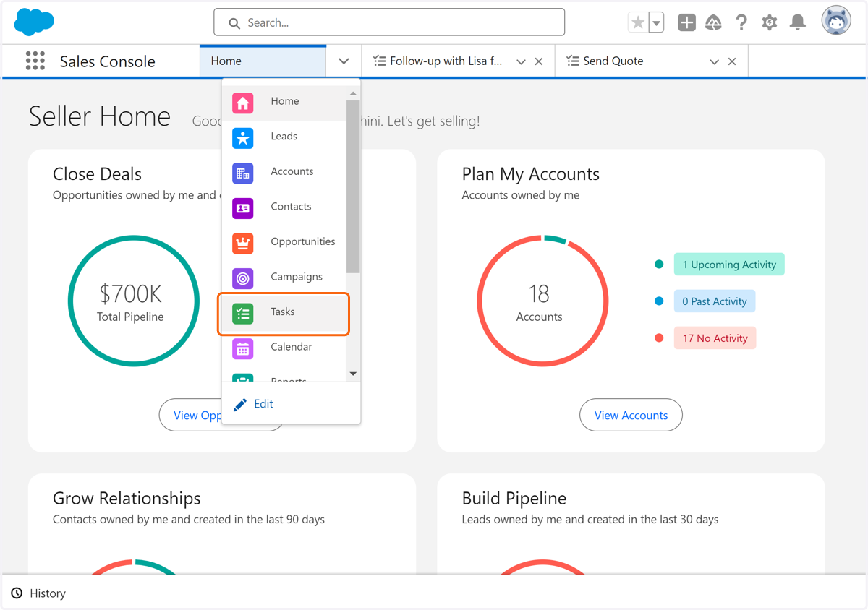Choose Campaigns in the navigation menu
The height and width of the screenshot is (610, 868).
[x=284, y=277]
